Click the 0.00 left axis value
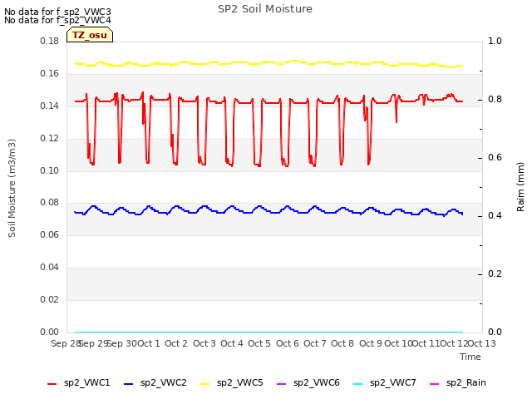The height and width of the screenshot is (399, 532). [x=50, y=332]
